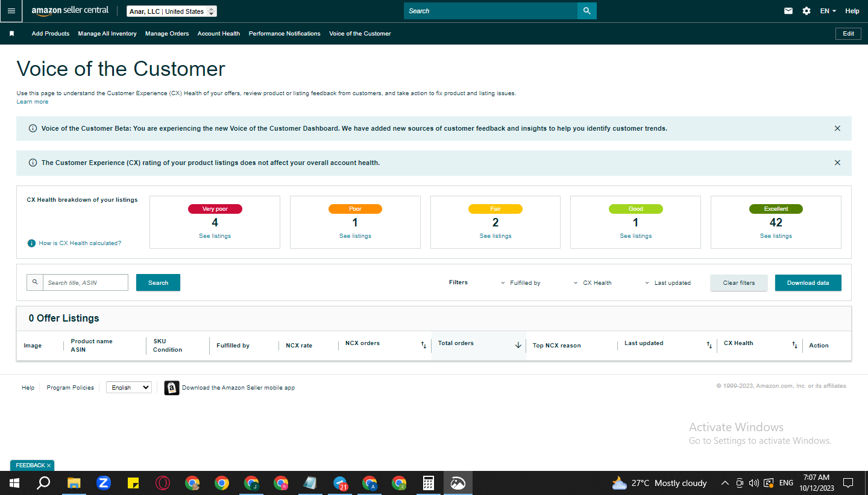The height and width of the screenshot is (495, 868).
Task: Expand the Last updated filter
Action: 668,283
